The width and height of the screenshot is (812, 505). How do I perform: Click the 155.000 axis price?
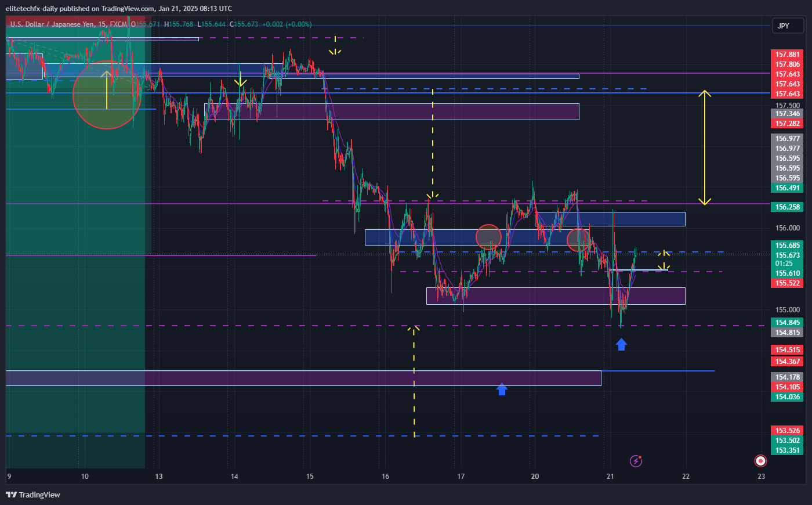coord(788,310)
